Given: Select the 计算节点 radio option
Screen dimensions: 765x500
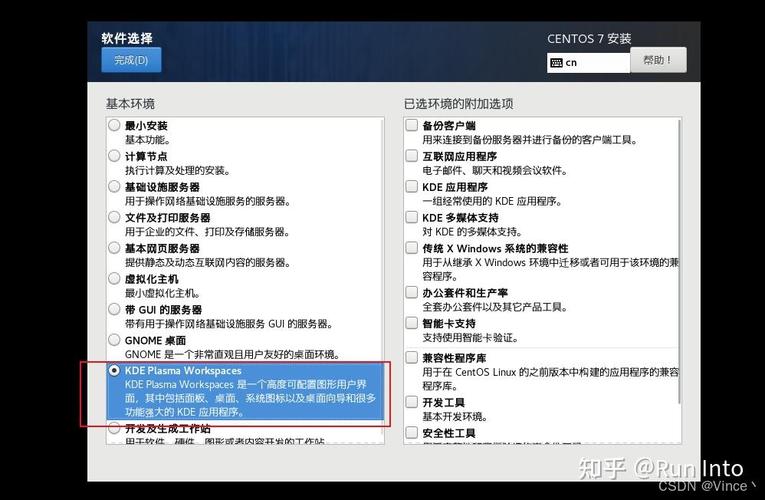Looking at the screenshot, I should [x=114, y=156].
